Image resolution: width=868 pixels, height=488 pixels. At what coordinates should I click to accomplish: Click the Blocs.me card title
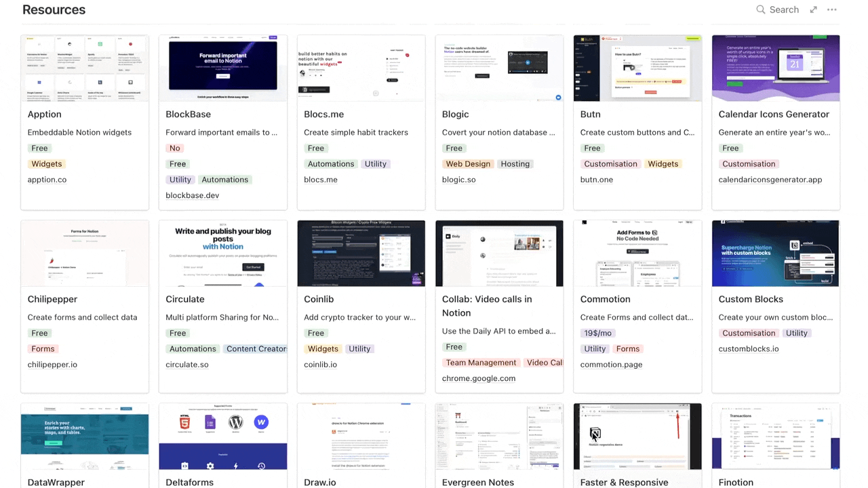(324, 115)
